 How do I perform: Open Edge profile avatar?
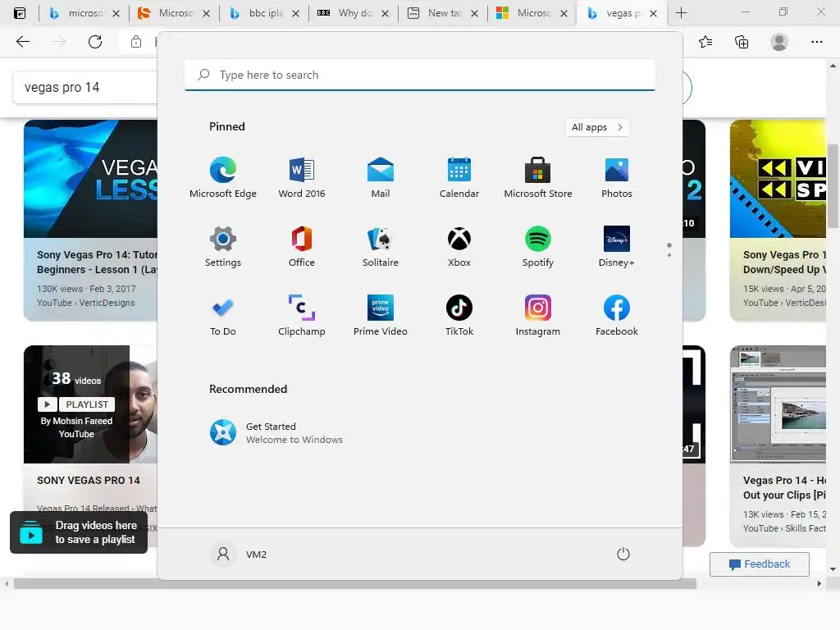[x=779, y=42]
